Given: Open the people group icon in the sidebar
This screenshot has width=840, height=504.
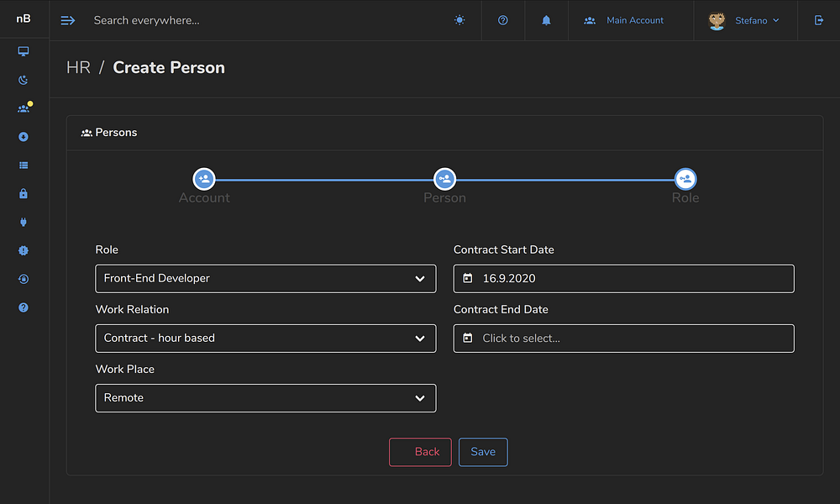Looking at the screenshot, I should coord(24,109).
